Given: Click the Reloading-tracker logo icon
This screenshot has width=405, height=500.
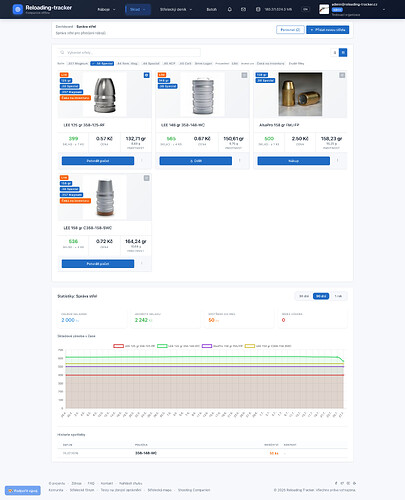Looking at the screenshot, I should tap(17, 9).
